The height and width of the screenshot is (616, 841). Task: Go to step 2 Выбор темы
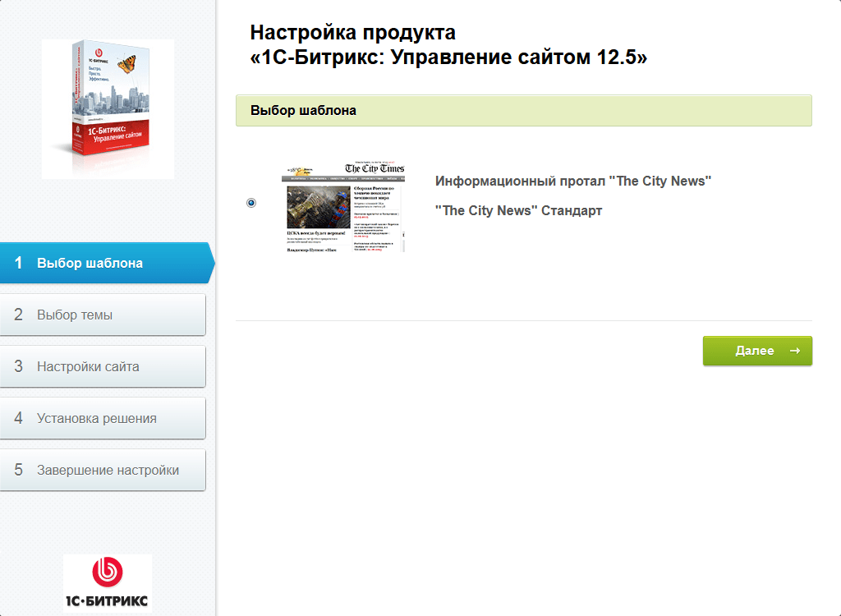pyautogui.click(x=103, y=315)
